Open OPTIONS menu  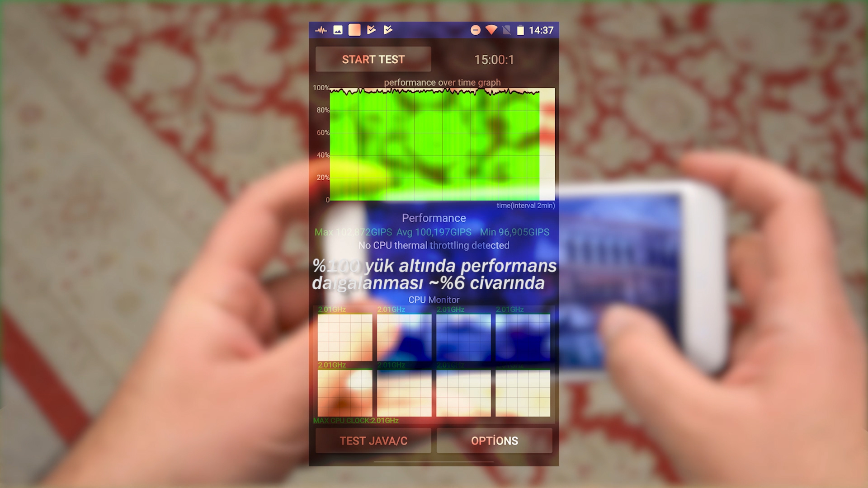(x=494, y=441)
